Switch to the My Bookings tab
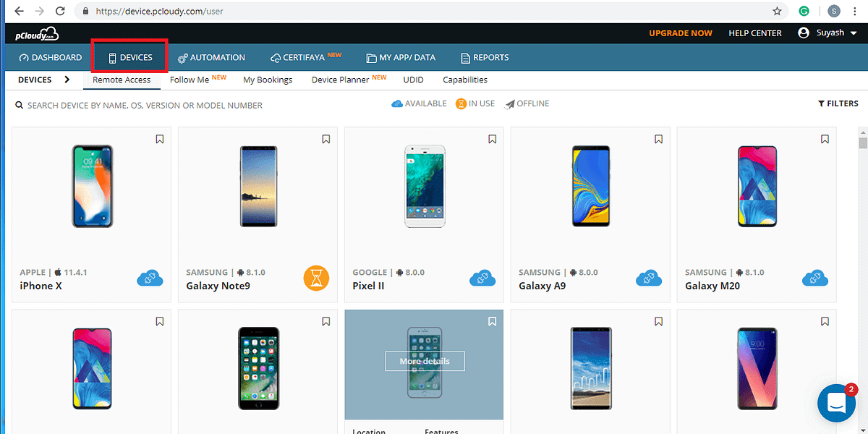The image size is (868, 434). [x=268, y=80]
